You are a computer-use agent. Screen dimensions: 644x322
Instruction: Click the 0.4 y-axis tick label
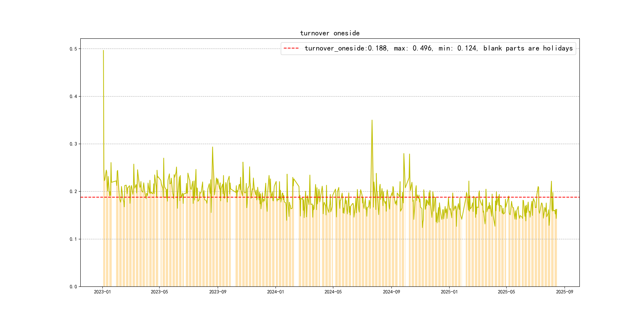[73, 96]
